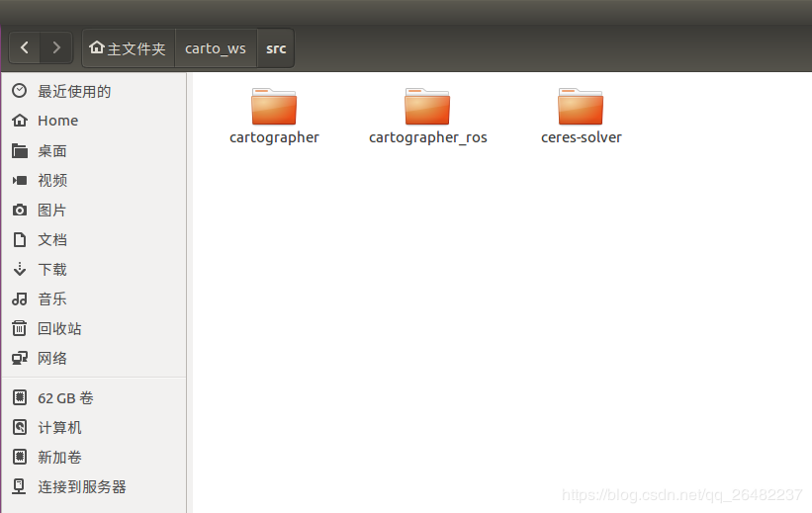Open the ceres-solver folder icon
The image size is (812, 513).
tap(581, 107)
